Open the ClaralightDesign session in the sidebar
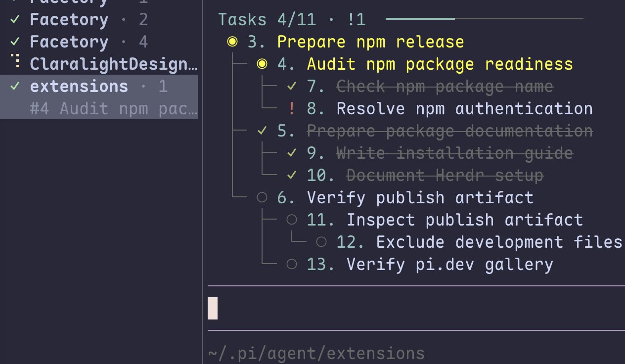Viewport: 625px width, 364px height. tap(99, 64)
